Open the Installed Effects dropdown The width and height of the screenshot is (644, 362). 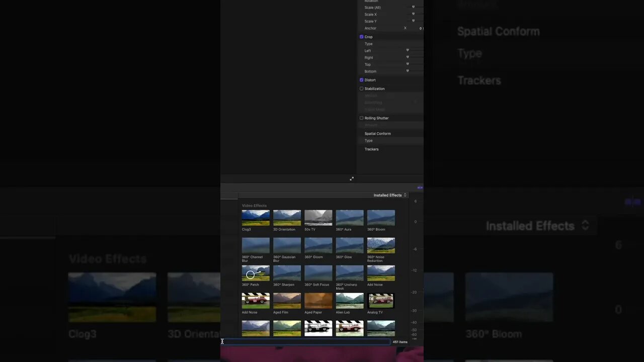click(x=390, y=195)
